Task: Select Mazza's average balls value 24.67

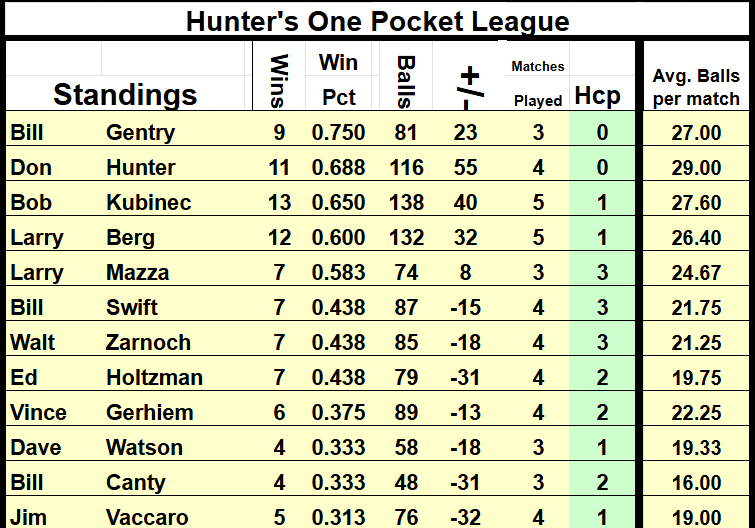Action: point(696,272)
